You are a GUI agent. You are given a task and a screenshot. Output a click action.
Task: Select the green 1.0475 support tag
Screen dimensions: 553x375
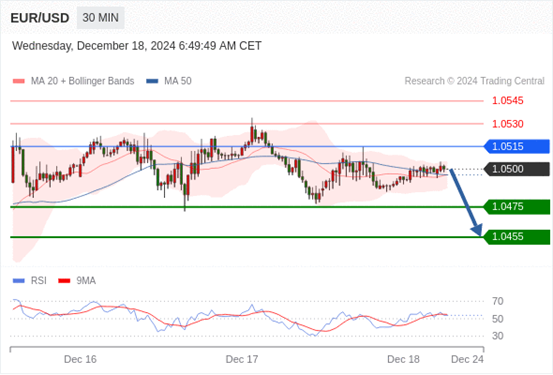pyautogui.click(x=516, y=207)
